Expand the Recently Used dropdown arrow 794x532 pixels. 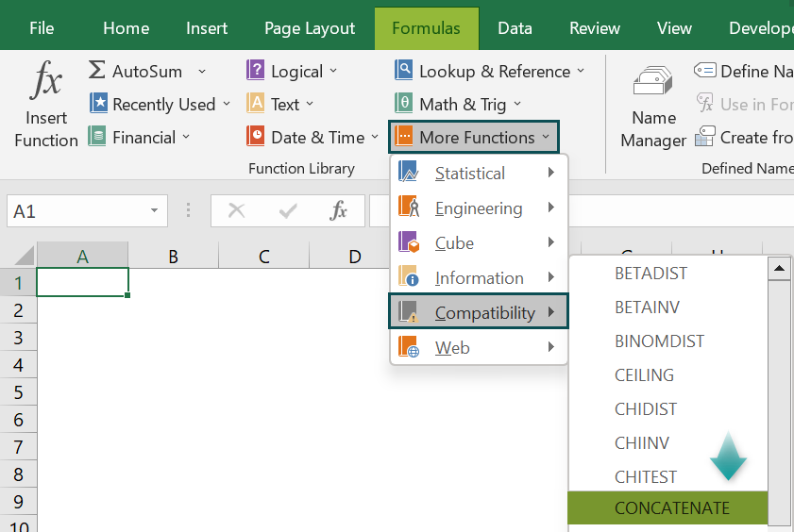[x=227, y=104]
